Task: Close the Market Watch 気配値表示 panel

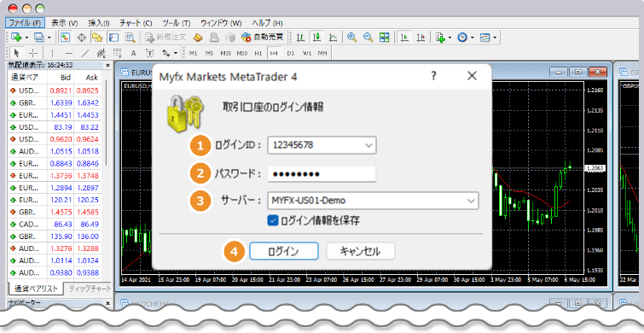Action: click(108, 65)
